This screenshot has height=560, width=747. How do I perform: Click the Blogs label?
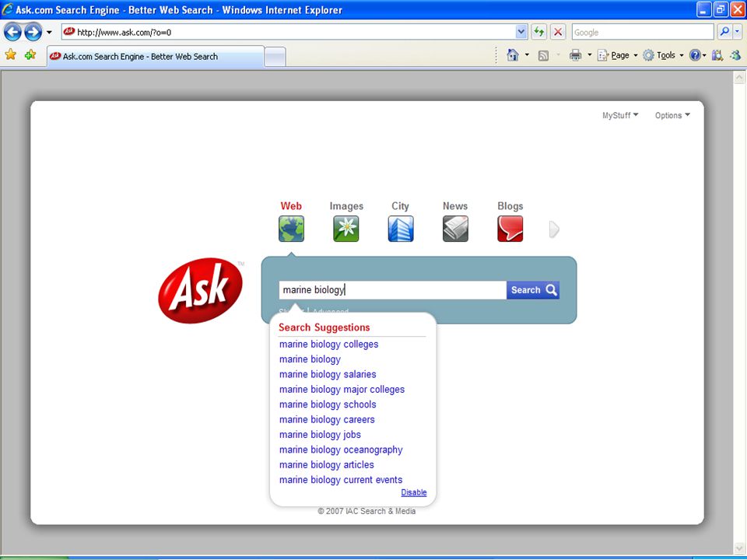[x=510, y=206]
